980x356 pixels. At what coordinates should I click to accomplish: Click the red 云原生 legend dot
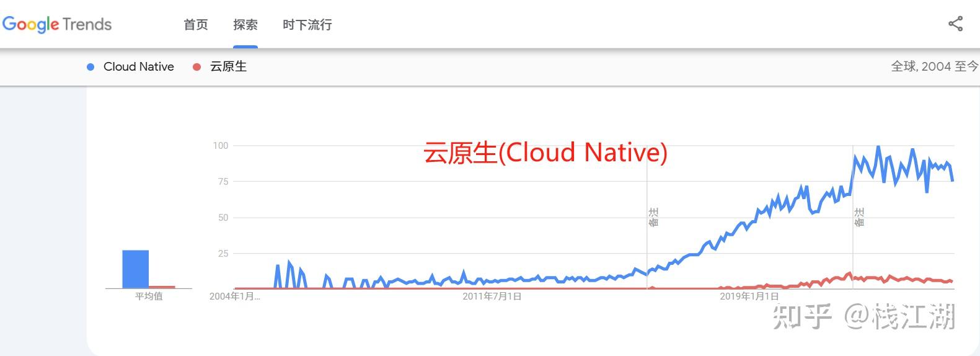tap(196, 67)
